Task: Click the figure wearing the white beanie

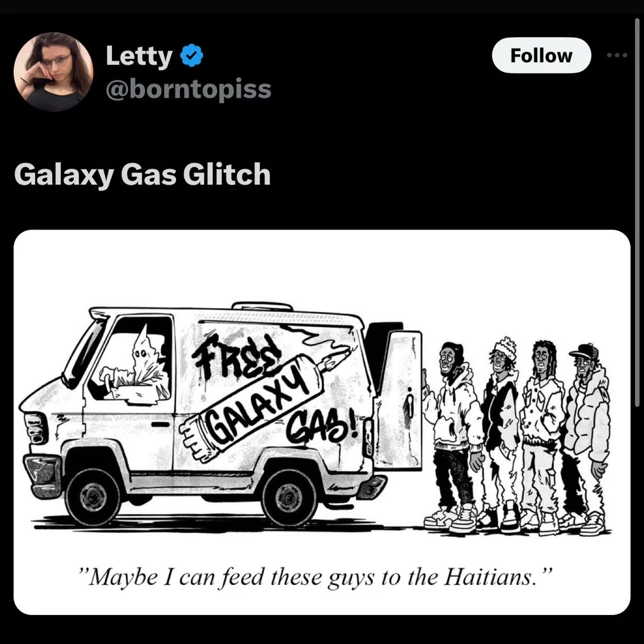Action: tap(500, 435)
